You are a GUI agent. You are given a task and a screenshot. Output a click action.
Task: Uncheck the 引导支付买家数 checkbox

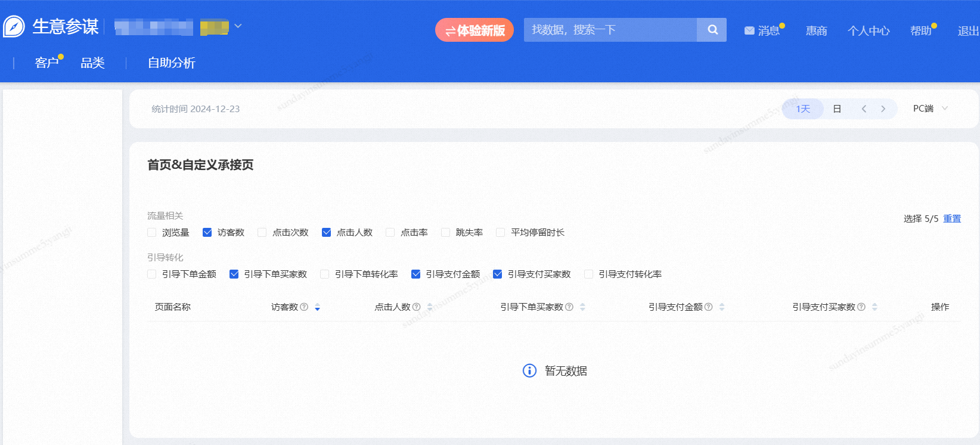(497, 274)
